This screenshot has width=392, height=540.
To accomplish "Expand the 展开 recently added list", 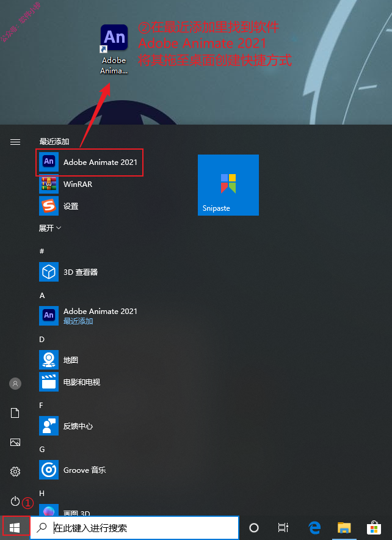I will (50, 228).
